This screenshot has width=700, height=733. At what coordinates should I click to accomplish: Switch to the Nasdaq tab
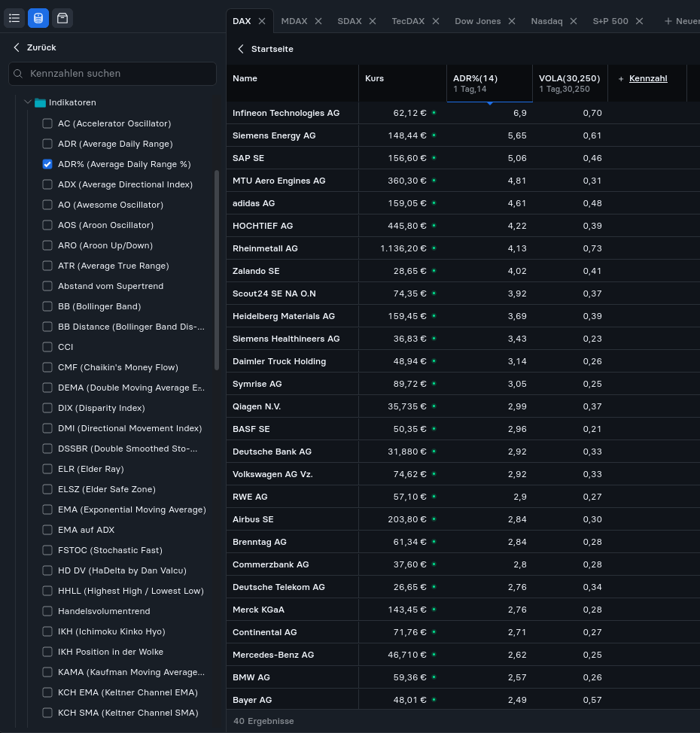tap(546, 21)
